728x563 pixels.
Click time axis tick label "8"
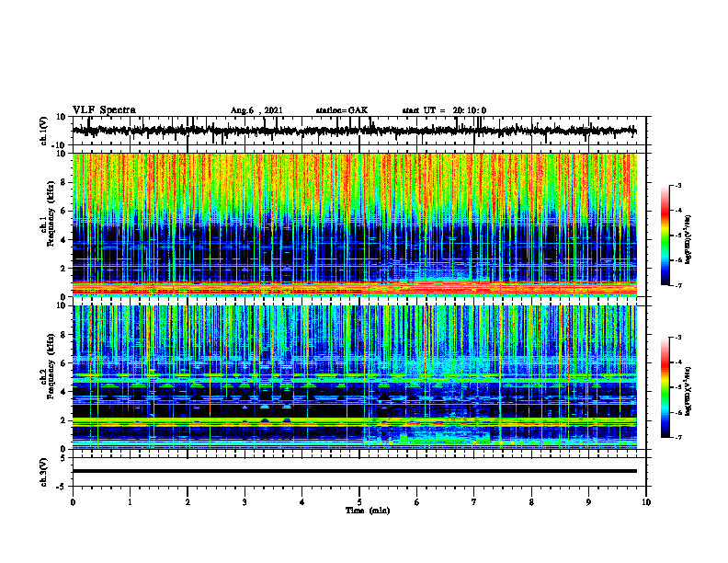(531, 502)
